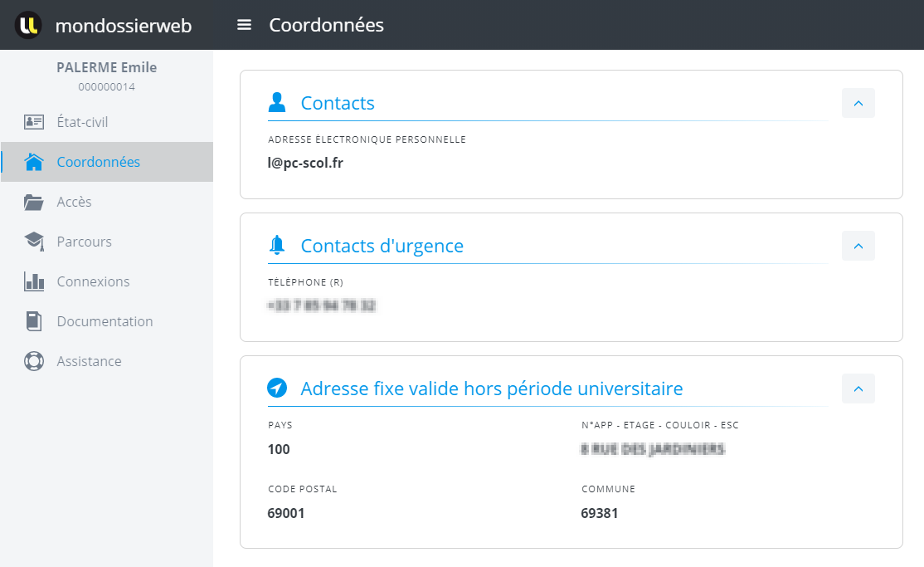Screen dimensions: 924x567
Task: Click the location arrow icon by Adresse fixe
Action: [x=277, y=389]
